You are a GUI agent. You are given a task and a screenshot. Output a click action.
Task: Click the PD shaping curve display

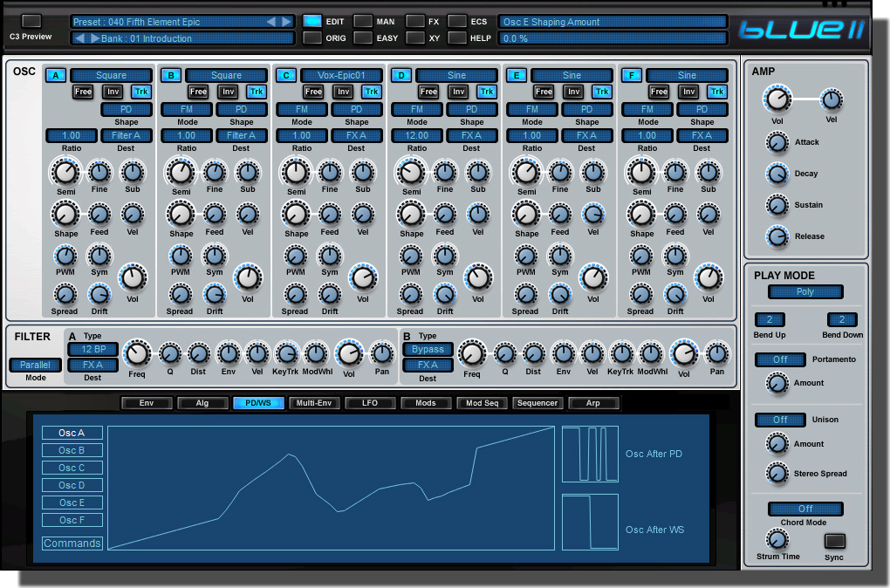(x=331, y=488)
